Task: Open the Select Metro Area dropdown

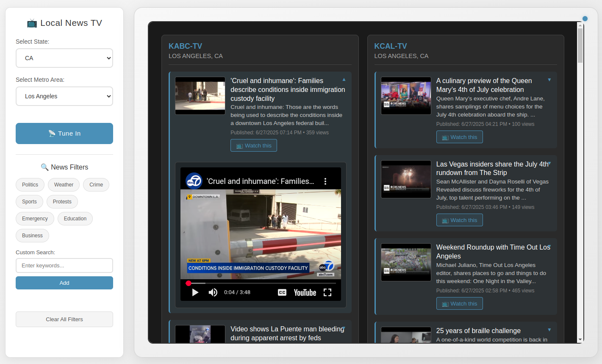Action: [64, 96]
